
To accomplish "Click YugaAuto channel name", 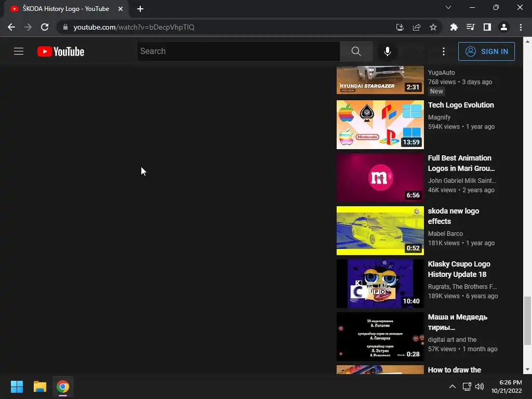I will point(441,73).
